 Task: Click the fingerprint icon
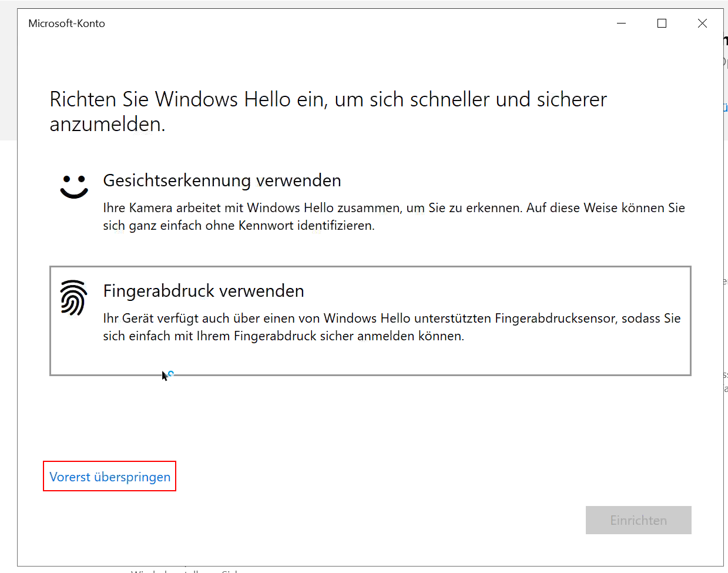coord(74,298)
